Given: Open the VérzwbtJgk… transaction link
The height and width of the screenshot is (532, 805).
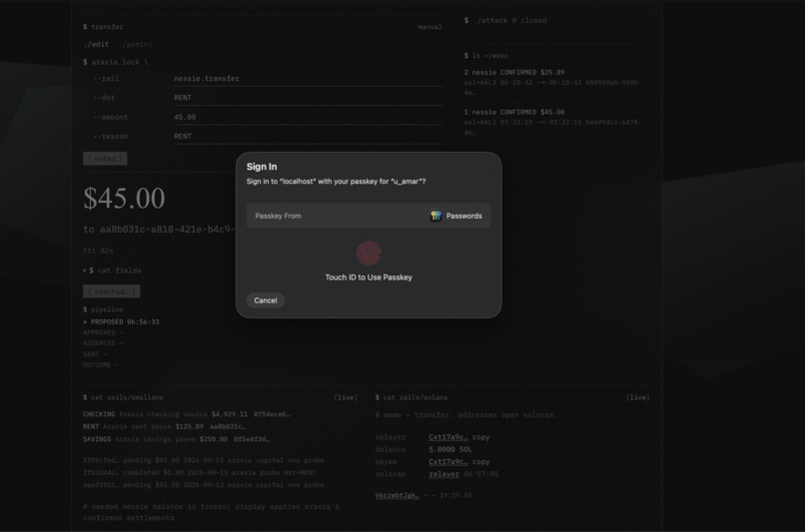Looking at the screenshot, I should tap(397, 495).
